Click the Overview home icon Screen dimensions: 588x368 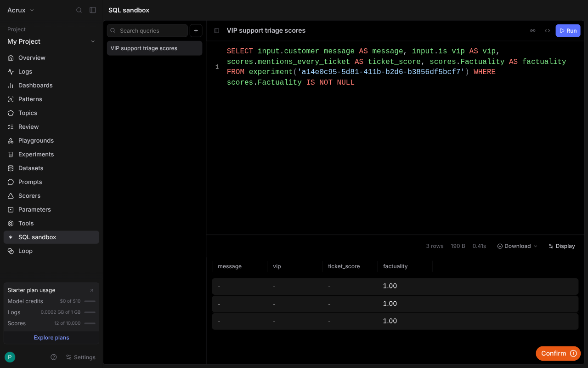(11, 57)
